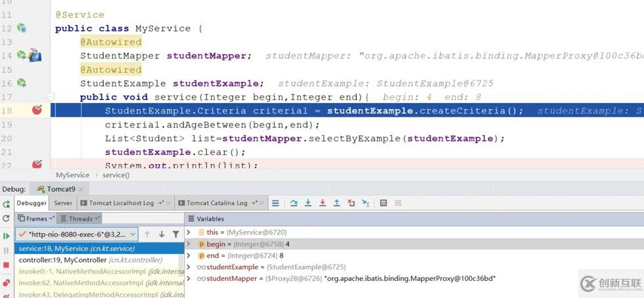Click red Force Step Into icon
Image resolution: width=644 pixels, height=298 pixels.
pos(323,203)
